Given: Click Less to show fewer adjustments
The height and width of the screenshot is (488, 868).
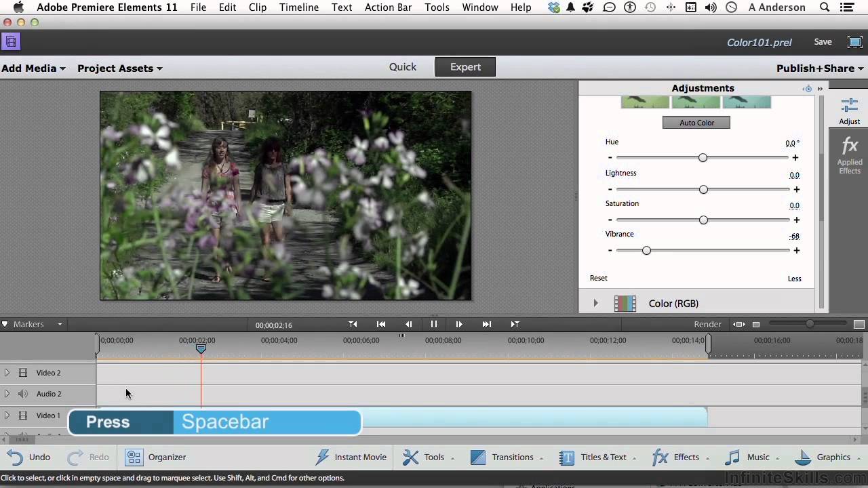Looking at the screenshot, I should (795, 279).
